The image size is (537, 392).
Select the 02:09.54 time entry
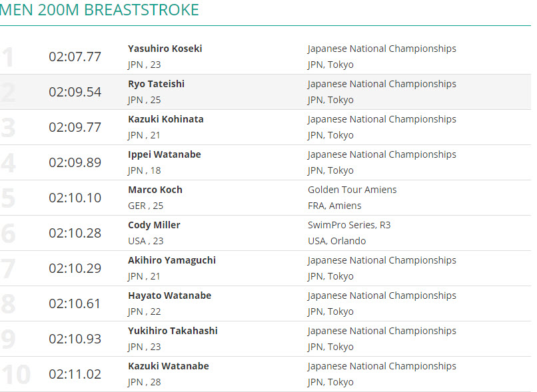[x=75, y=92]
